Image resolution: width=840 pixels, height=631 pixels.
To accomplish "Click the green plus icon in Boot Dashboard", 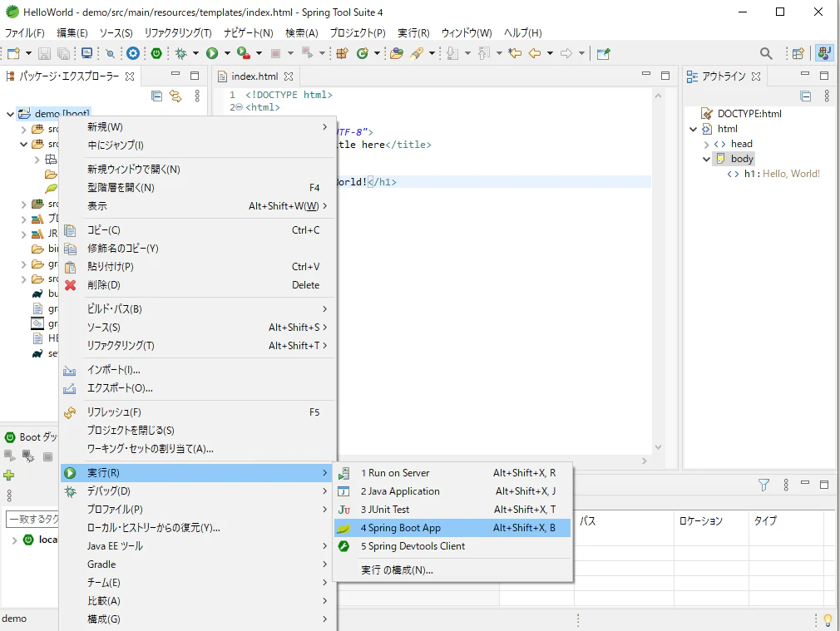I will (8, 476).
